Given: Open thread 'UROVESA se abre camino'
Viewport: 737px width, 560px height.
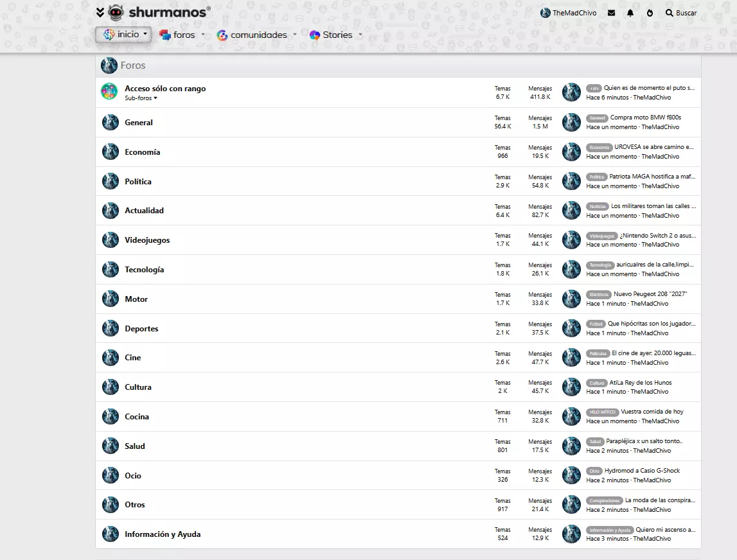Looking at the screenshot, I should click(x=654, y=147).
